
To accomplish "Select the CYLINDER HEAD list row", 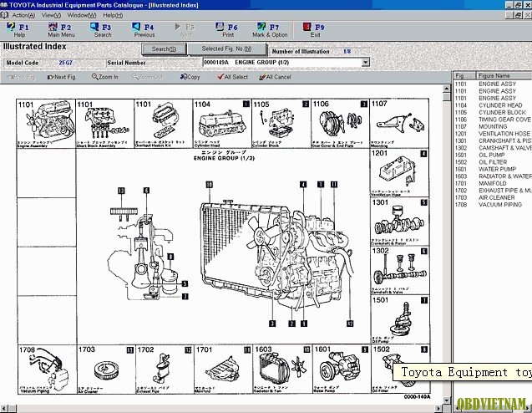I will pos(493,105).
